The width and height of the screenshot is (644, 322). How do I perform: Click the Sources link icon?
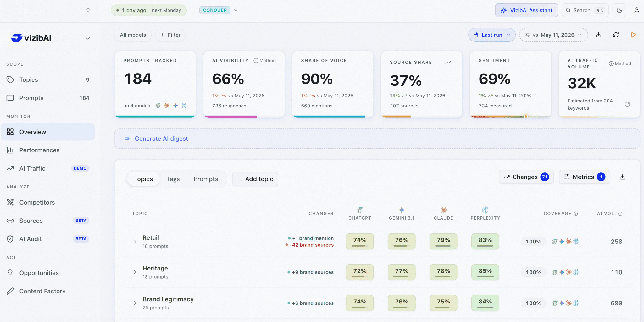(10, 221)
